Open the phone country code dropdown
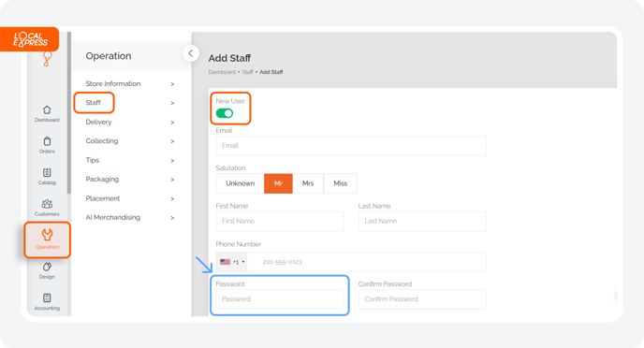 pyautogui.click(x=232, y=262)
